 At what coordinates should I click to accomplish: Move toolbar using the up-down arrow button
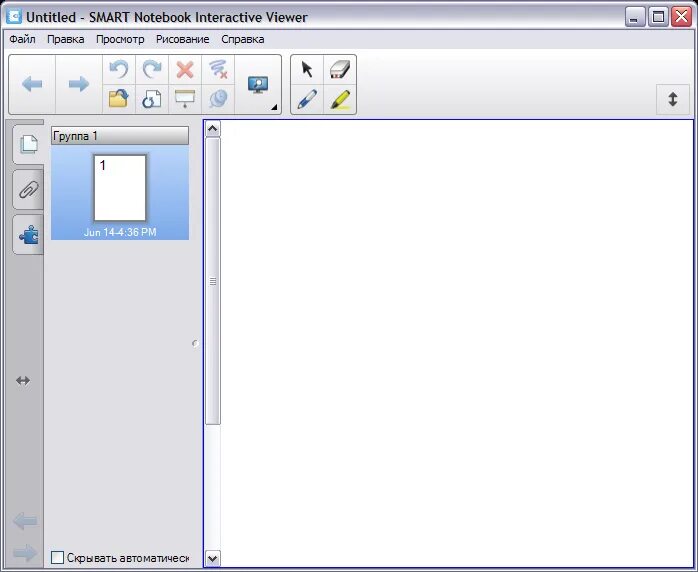pos(673,99)
